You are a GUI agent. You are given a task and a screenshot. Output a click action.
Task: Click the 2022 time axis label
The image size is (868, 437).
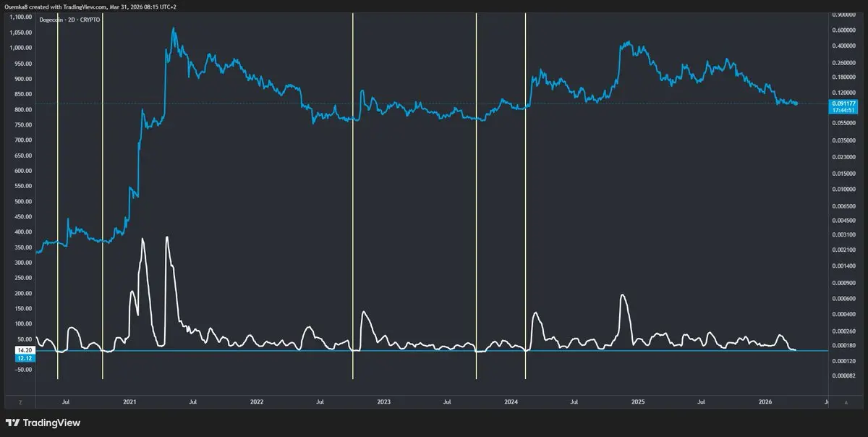[257, 401]
